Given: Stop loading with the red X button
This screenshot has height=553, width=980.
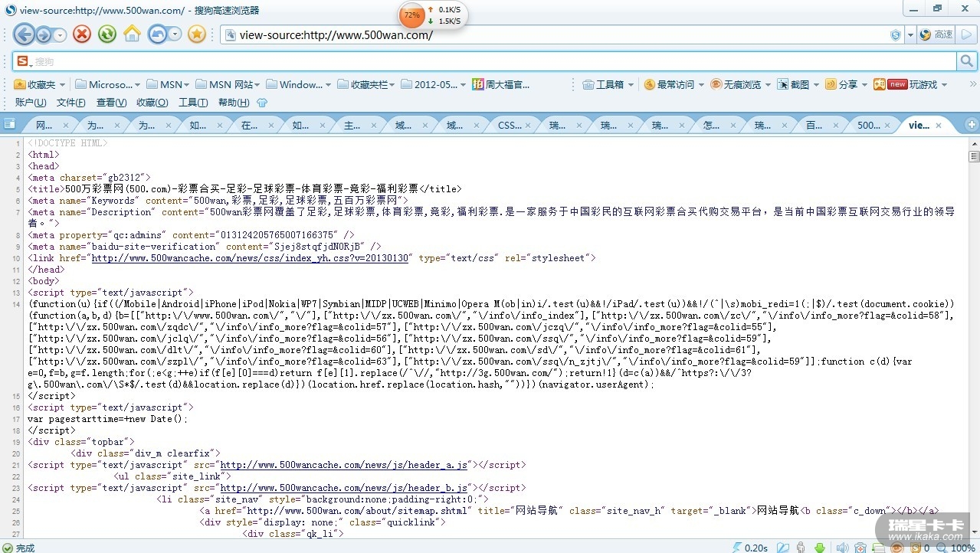Looking at the screenshot, I should [82, 34].
